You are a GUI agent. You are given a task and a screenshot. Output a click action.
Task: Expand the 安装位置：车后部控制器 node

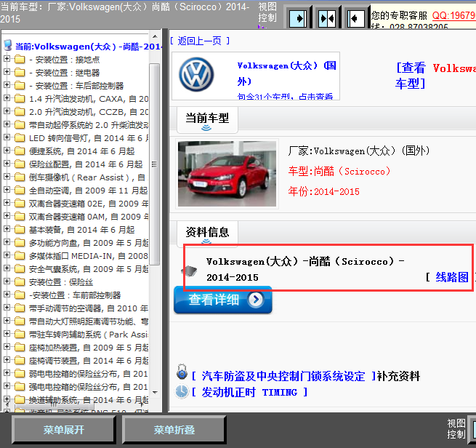pyautogui.click(x=7, y=84)
